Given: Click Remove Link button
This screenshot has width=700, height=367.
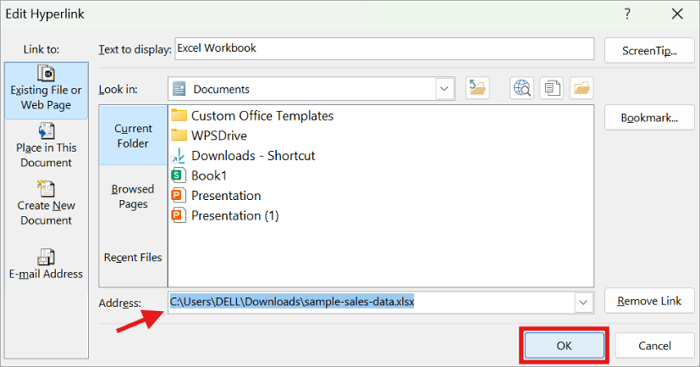Looking at the screenshot, I should (649, 301).
